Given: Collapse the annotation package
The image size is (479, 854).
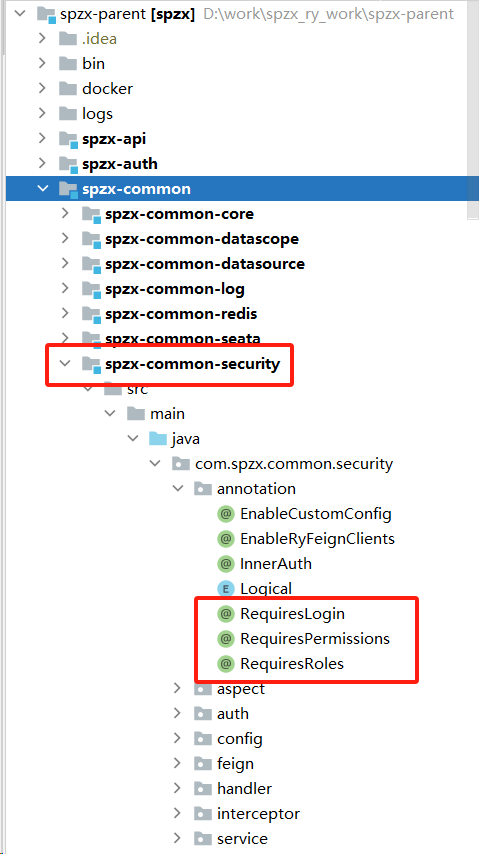Looking at the screenshot, I should click(x=178, y=489).
